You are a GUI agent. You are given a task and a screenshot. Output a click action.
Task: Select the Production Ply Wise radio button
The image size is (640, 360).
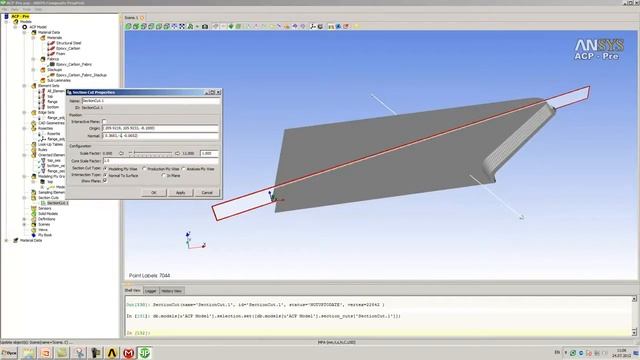pos(144,169)
